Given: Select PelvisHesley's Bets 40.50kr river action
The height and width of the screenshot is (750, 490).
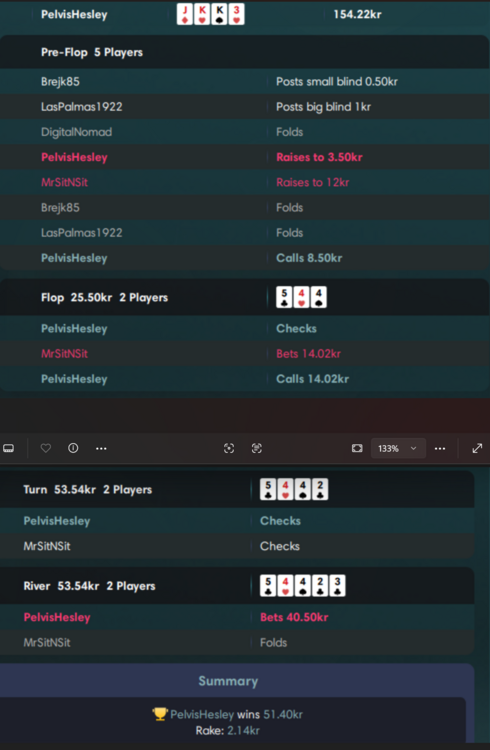Looking at the screenshot, I should click(x=294, y=617).
